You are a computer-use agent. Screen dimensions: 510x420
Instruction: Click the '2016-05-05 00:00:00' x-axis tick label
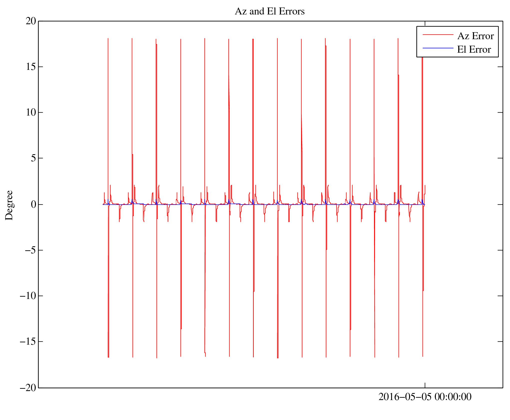click(x=425, y=397)
